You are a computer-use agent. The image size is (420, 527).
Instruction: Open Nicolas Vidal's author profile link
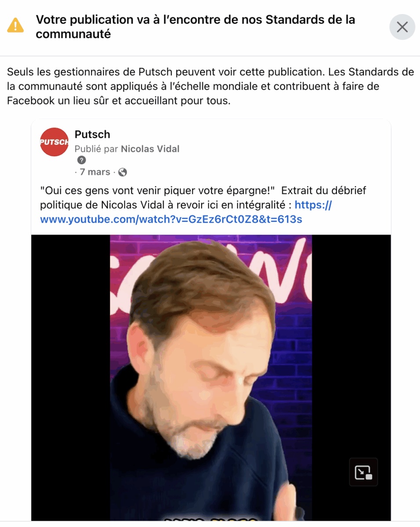pyautogui.click(x=150, y=149)
